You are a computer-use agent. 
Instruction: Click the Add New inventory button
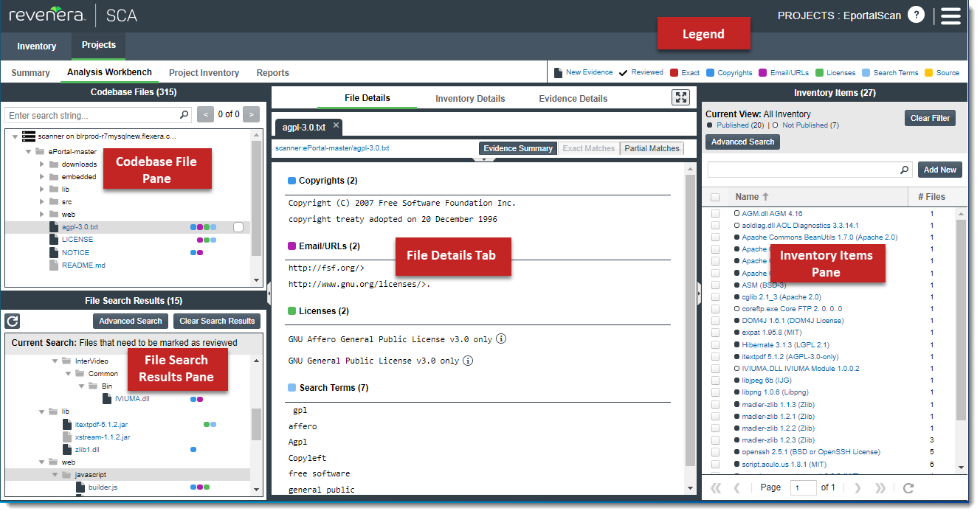(939, 170)
